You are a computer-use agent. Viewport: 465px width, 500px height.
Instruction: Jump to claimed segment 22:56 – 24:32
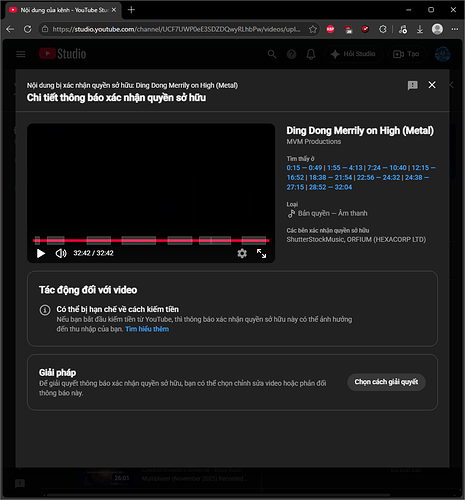click(378, 177)
